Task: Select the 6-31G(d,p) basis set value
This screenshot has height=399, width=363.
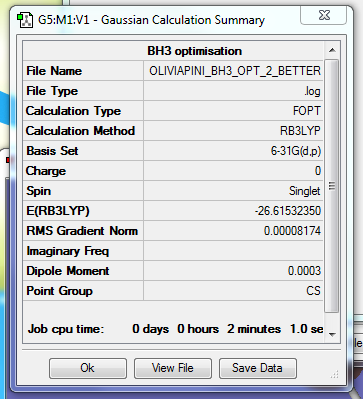Action: pyautogui.click(x=296, y=151)
